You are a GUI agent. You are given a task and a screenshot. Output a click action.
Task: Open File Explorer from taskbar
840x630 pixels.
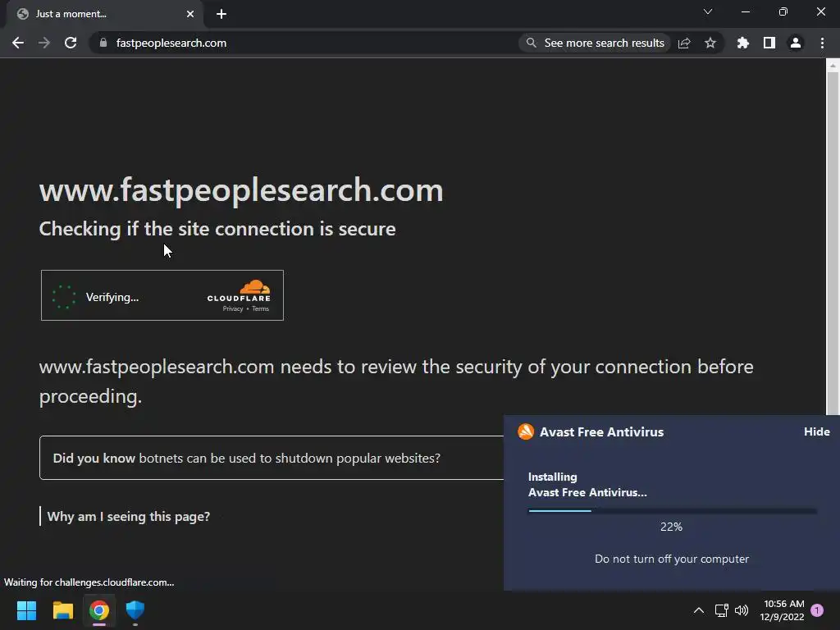62,610
